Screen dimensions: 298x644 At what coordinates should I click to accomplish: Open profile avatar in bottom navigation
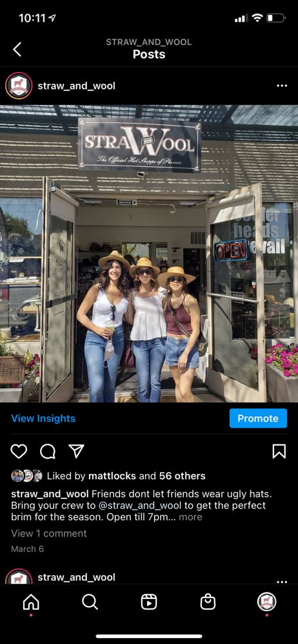point(267,602)
